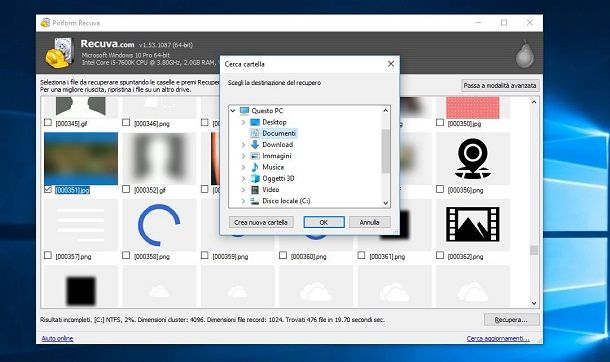The image size is (610, 362).
Task: Open the Cerca aggiornamenti... link
Action: [x=498, y=338]
